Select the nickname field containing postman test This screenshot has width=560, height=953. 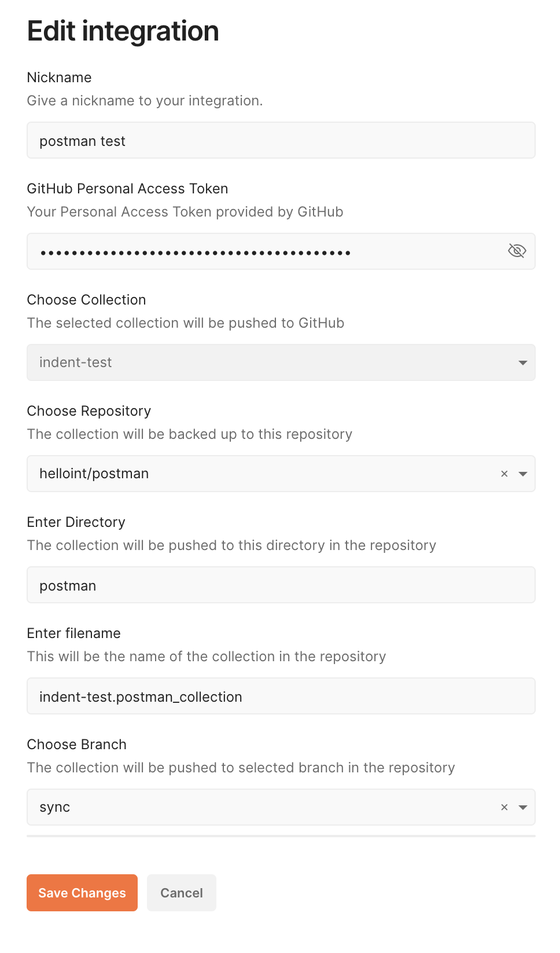pyautogui.click(x=281, y=140)
